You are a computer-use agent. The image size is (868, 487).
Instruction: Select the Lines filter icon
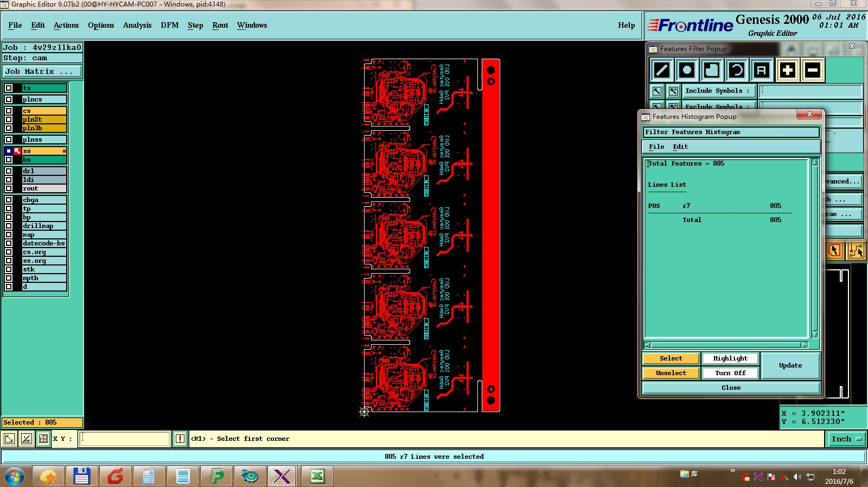662,70
